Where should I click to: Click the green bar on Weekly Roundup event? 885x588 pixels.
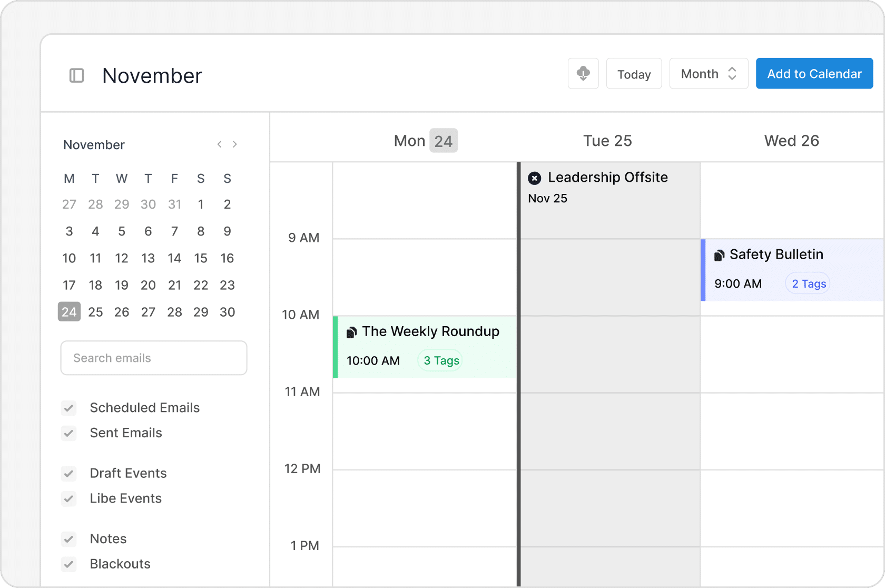(336, 347)
